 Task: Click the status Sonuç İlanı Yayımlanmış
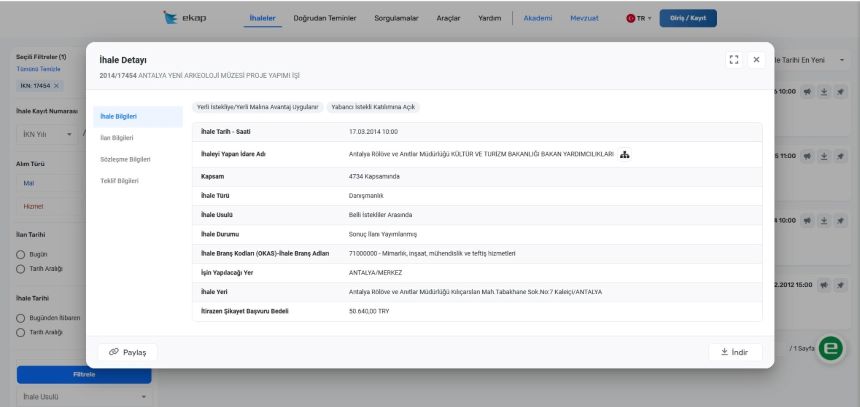click(x=382, y=234)
